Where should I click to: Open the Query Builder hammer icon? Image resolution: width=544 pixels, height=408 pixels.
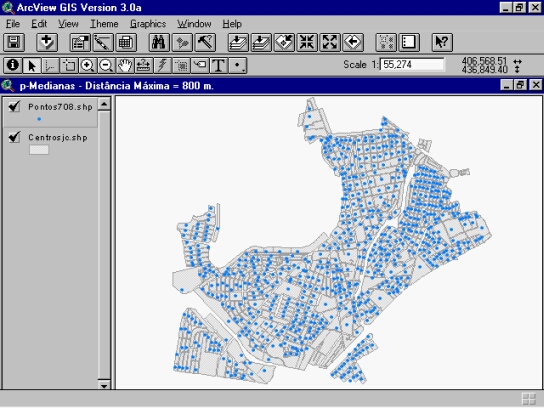pos(205,42)
